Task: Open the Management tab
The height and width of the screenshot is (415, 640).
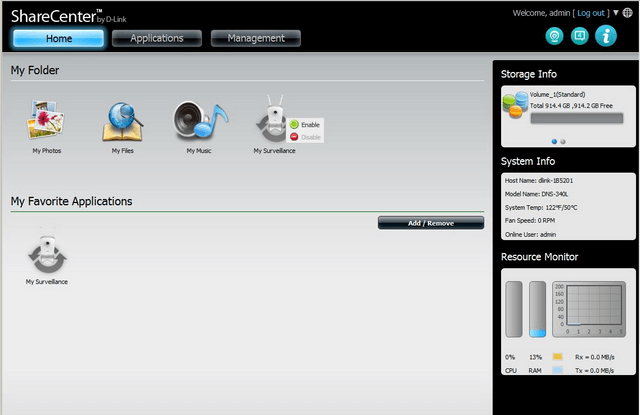Action: pos(256,38)
